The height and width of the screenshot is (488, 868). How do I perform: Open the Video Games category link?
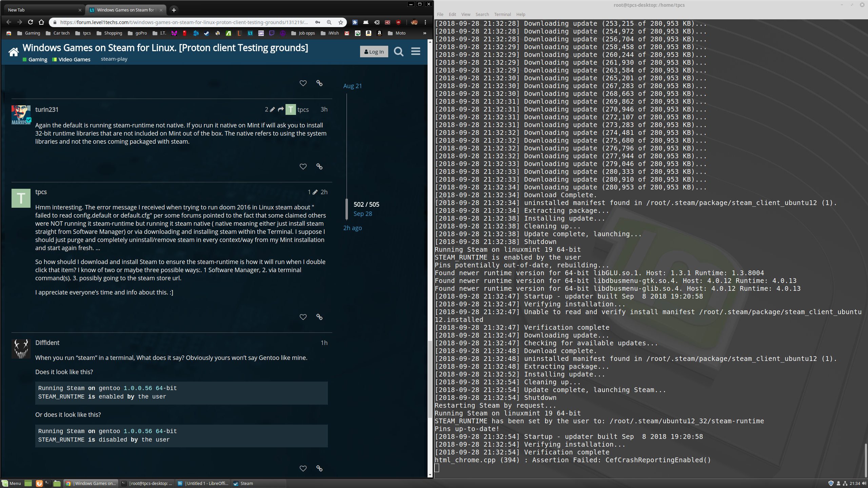pyautogui.click(x=74, y=59)
